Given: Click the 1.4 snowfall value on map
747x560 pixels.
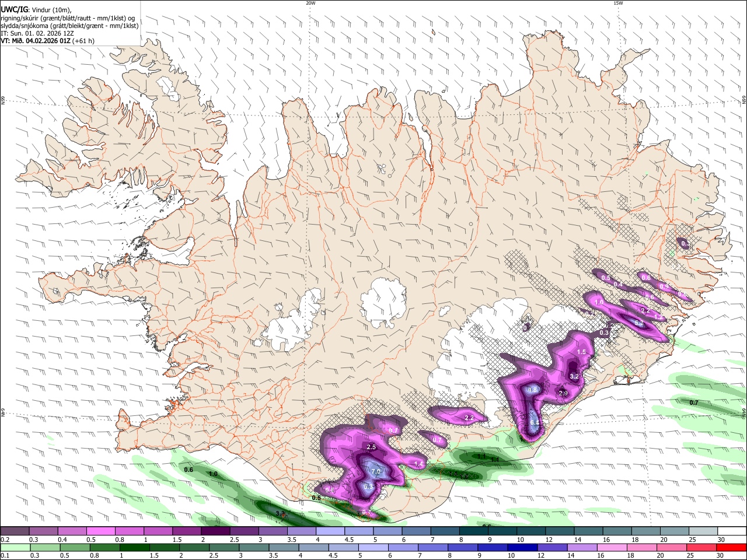Looking at the screenshot, I should tap(418, 464).
